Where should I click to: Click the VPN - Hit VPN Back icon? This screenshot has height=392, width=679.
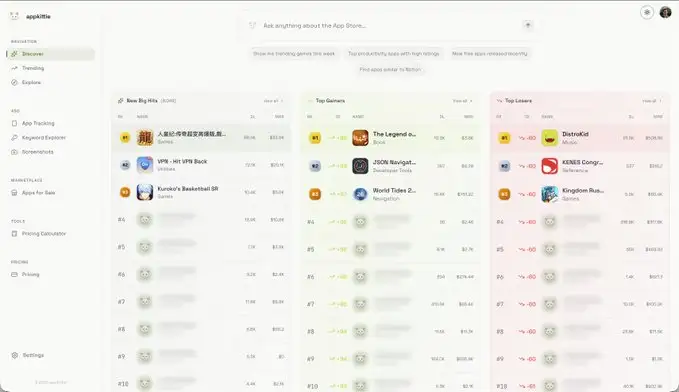[x=145, y=165]
